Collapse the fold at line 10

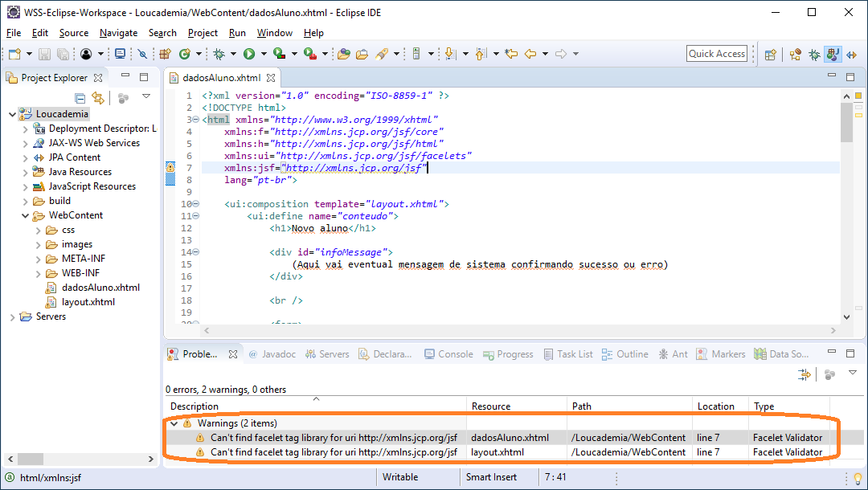(x=195, y=204)
